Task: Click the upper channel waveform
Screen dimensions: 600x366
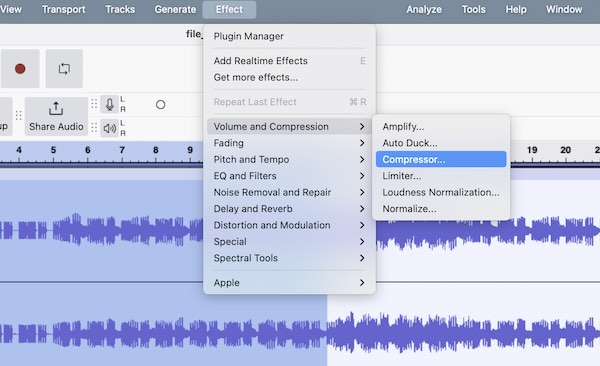Action: click(x=101, y=231)
